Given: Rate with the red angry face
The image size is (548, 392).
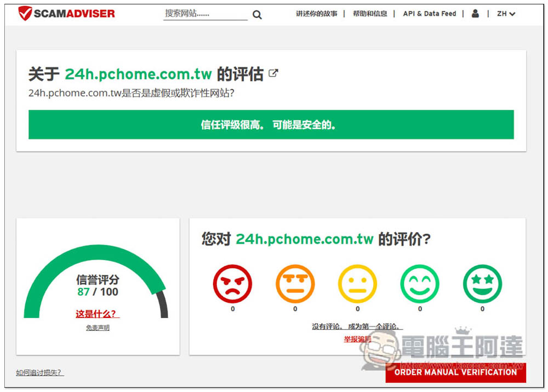Looking at the screenshot, I should pos(232,284).
